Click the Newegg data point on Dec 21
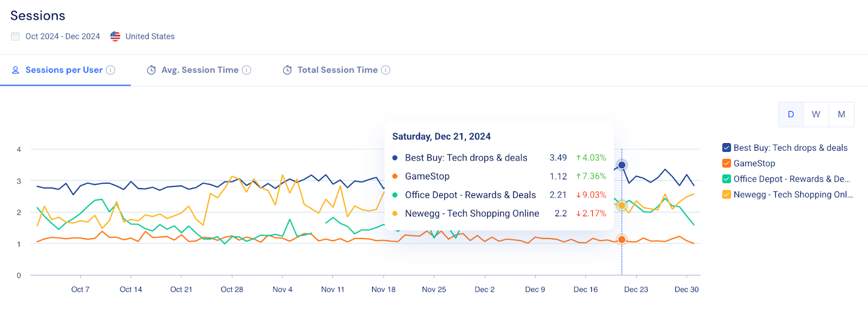The height and width of the screenshot is (315, 868). [x=622, y=205]
